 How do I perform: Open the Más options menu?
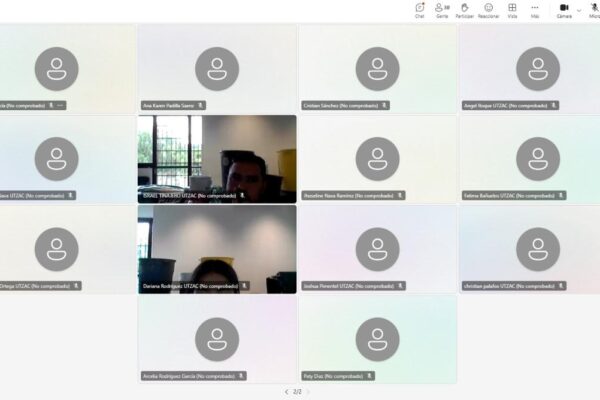[x=535, y=10]
